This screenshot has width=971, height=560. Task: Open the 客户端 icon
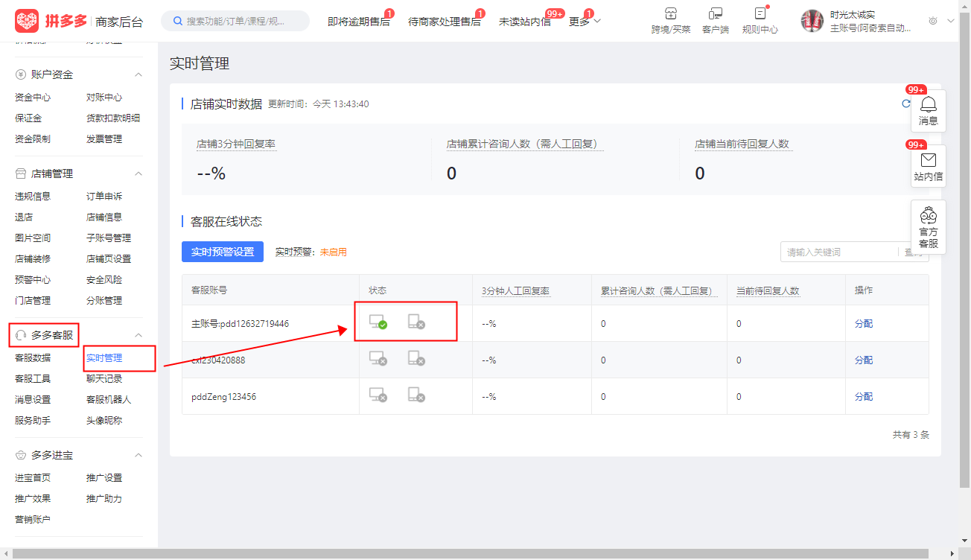point(716,13)
